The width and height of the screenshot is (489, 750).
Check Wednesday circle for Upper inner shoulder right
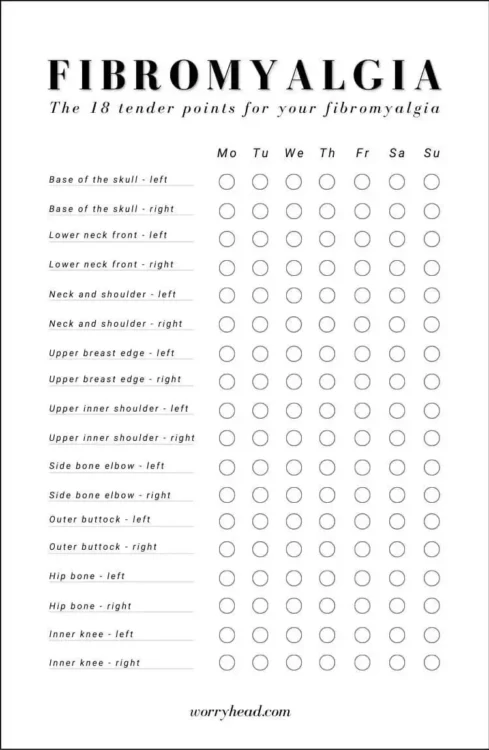pyautogui.click(x=294, y=438)
